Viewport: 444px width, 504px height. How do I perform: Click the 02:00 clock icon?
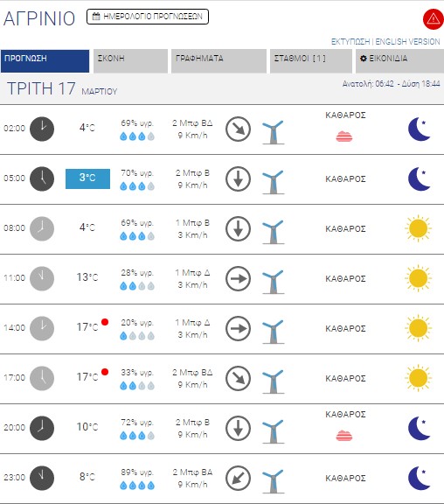[x=42, y=129]
